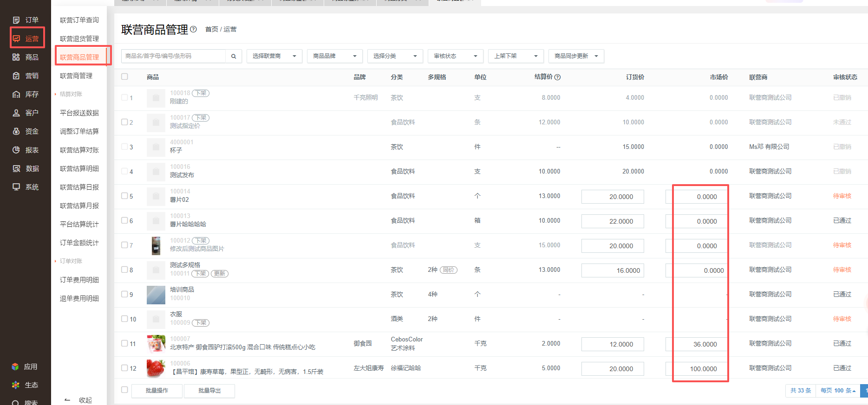Viewport: 868px width, 405px height.
Task: Click the product search input field
Action: 174,56
